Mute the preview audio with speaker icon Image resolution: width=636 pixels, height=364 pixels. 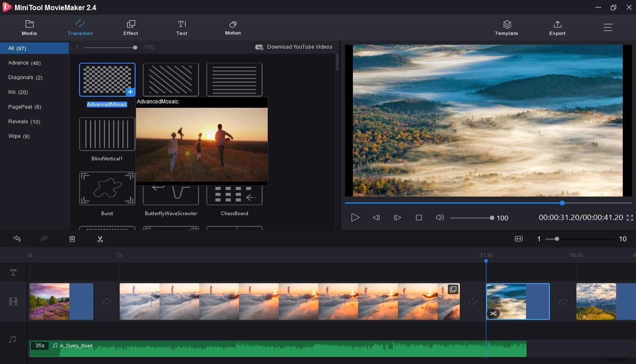point(440,217)
